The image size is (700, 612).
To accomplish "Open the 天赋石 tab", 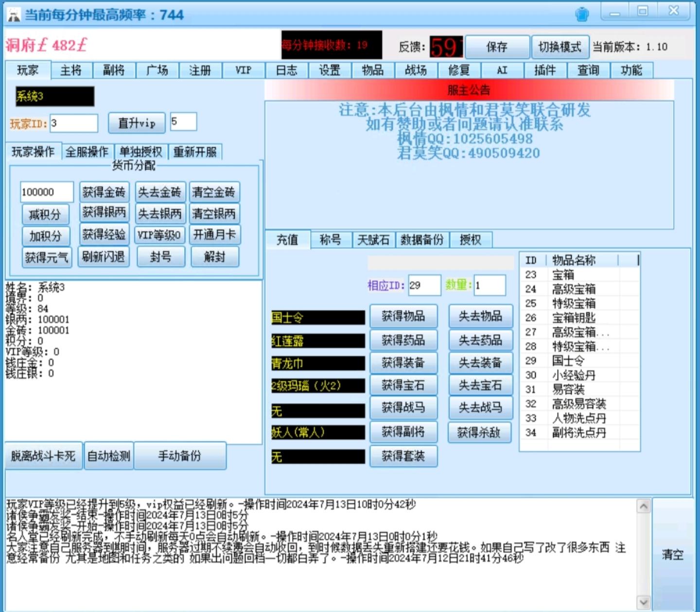I will [x=373, y=240].
